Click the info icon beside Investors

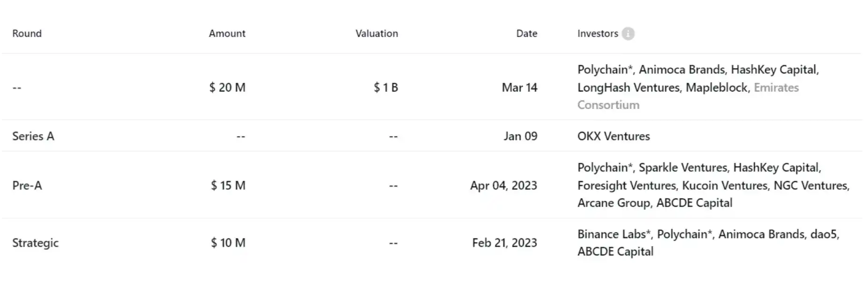pos(628,34)
